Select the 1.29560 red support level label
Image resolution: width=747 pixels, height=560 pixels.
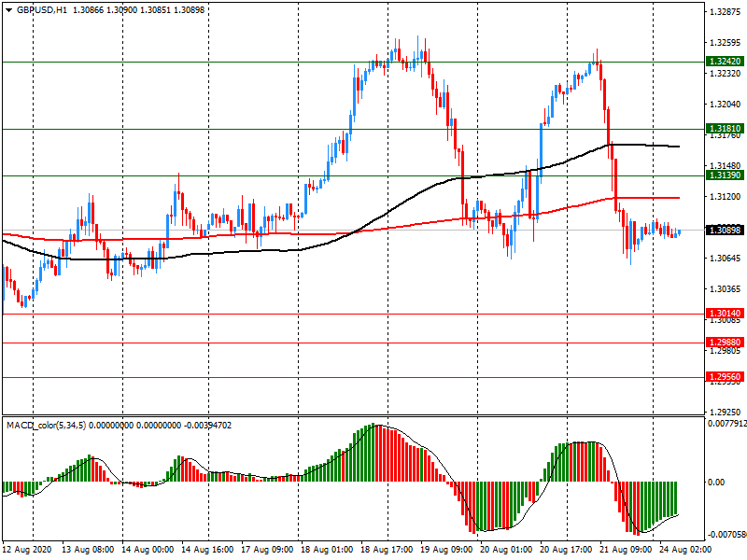coord(726,377)
